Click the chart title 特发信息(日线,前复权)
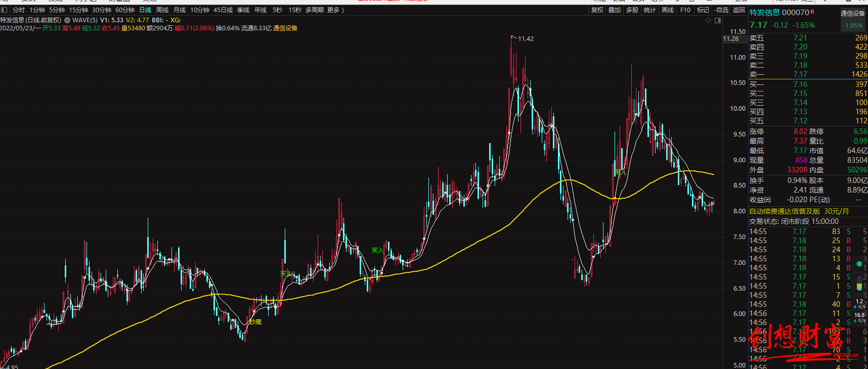The height and width of the screenshot is (369, 868). 31,20
